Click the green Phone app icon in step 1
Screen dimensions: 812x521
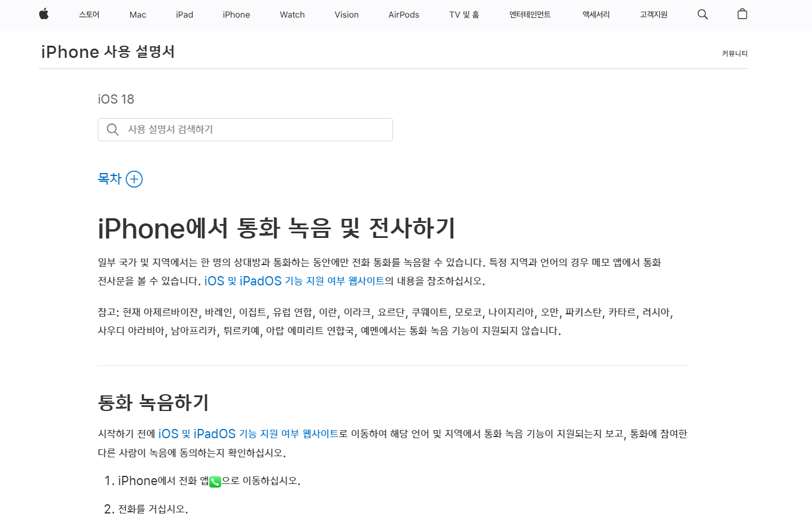215,482
